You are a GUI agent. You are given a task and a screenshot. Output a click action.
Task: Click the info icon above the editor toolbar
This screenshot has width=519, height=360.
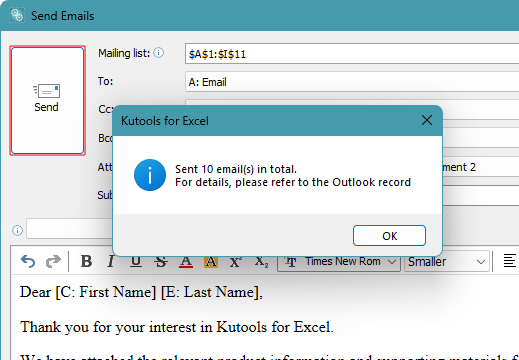(17, 230)
